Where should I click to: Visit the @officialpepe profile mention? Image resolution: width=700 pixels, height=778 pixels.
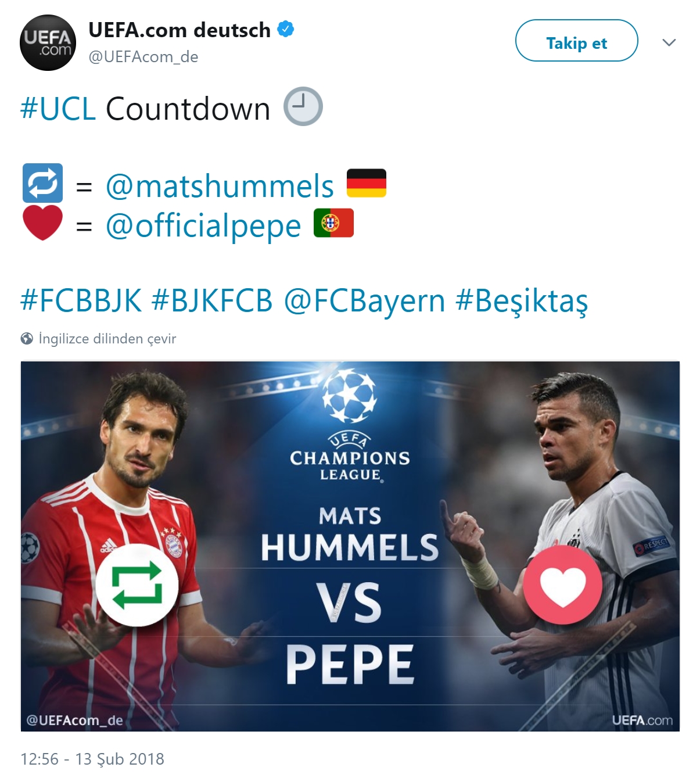click(203, 225)
